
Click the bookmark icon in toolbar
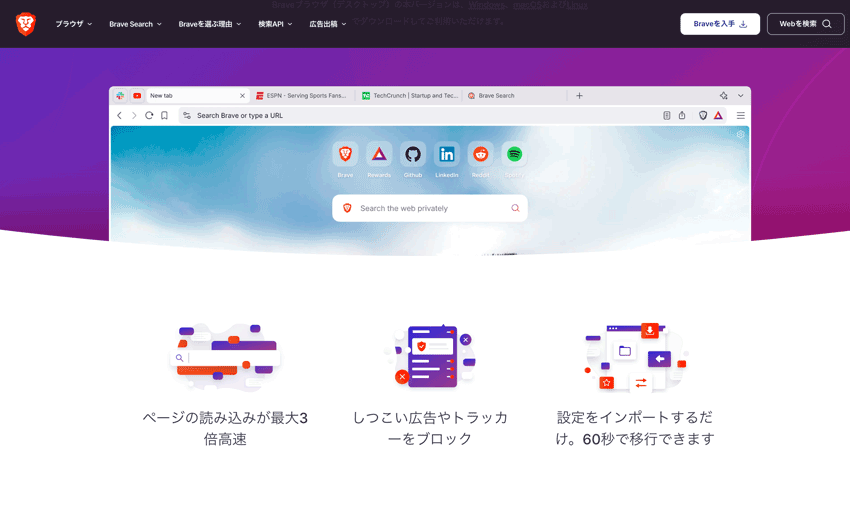164,116
